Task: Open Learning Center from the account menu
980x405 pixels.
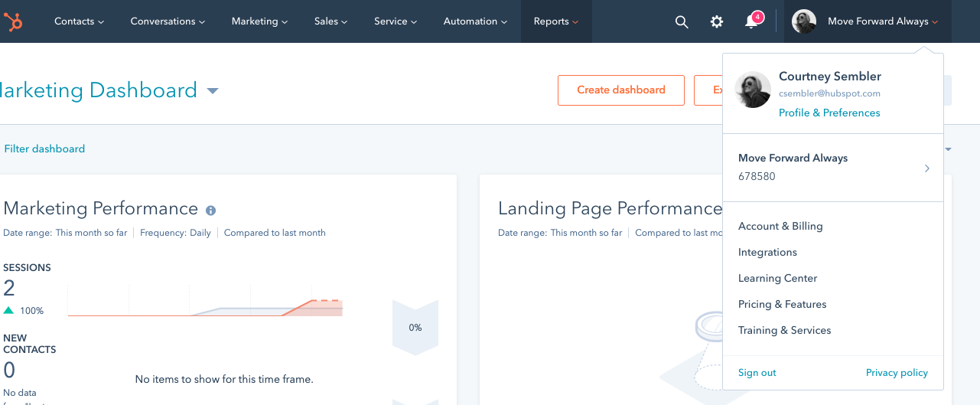Action: (777, 278)
